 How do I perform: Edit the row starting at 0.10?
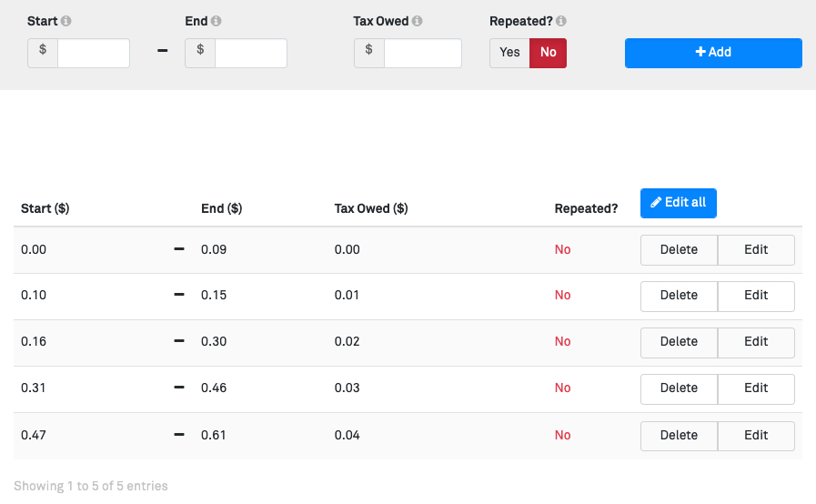756,296
